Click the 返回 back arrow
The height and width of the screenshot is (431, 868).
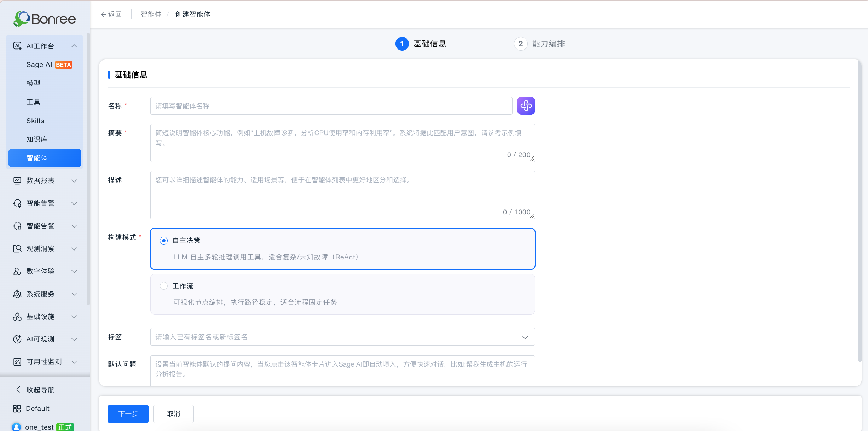(103, 14)
